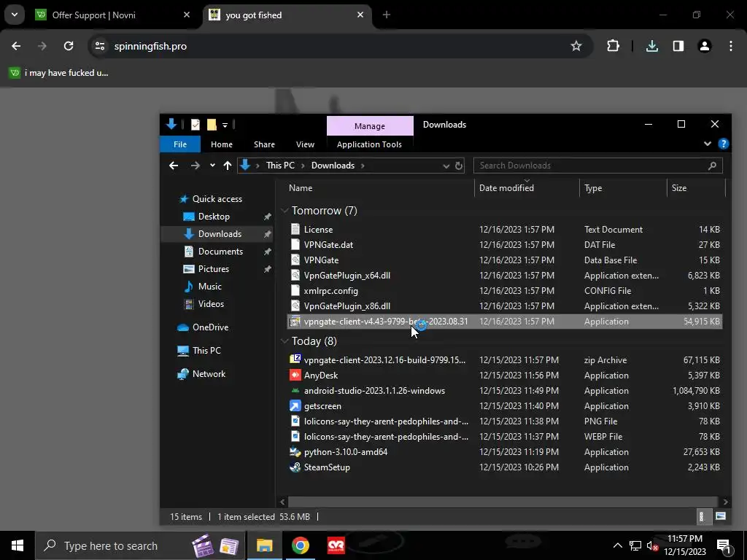View site information icon in address bar
Image resolution: width=747 pixels, height=560 pixels.
pos(100,46)
